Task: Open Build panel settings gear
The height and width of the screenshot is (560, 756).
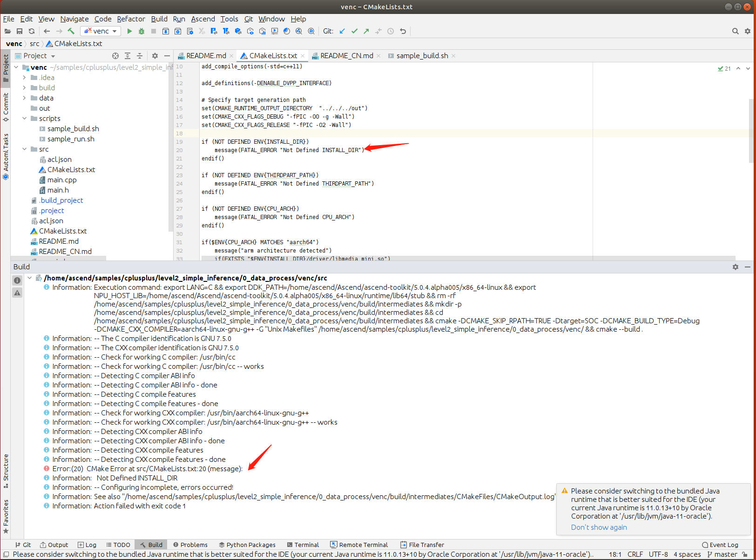Action: [x=736, y=267]
